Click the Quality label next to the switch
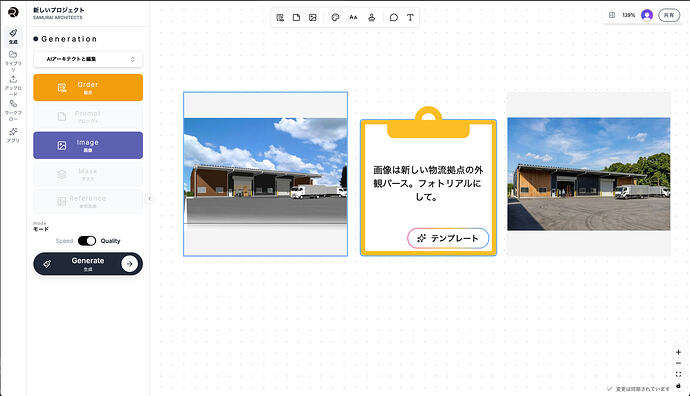Image resolution: width=690 pixels, height=396 pixels. (110, 241)
